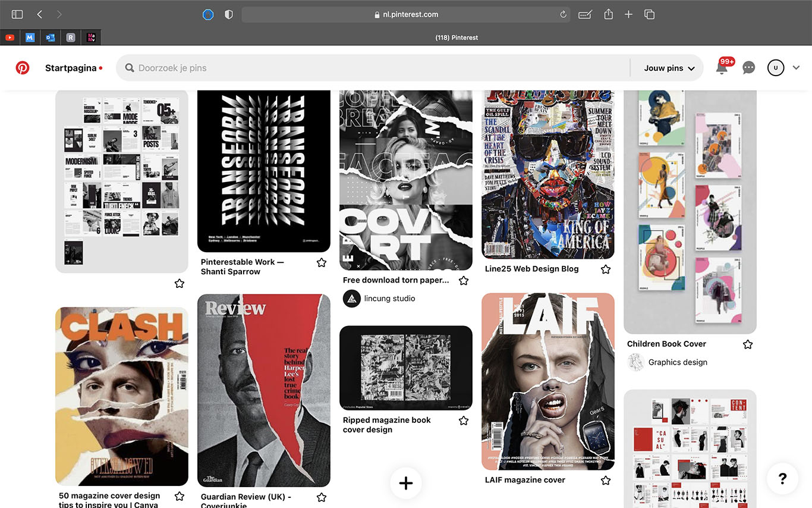Open the MaMy pinned tab

point(90,37)
